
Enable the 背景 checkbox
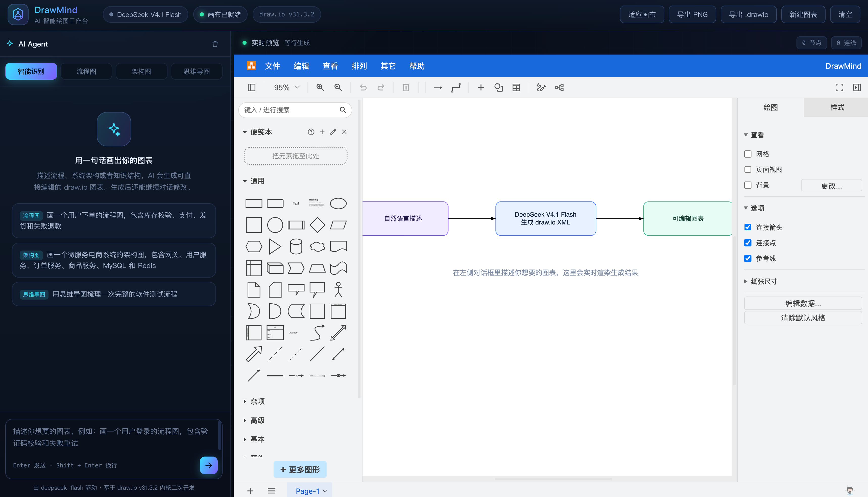(x=748, y=185)
